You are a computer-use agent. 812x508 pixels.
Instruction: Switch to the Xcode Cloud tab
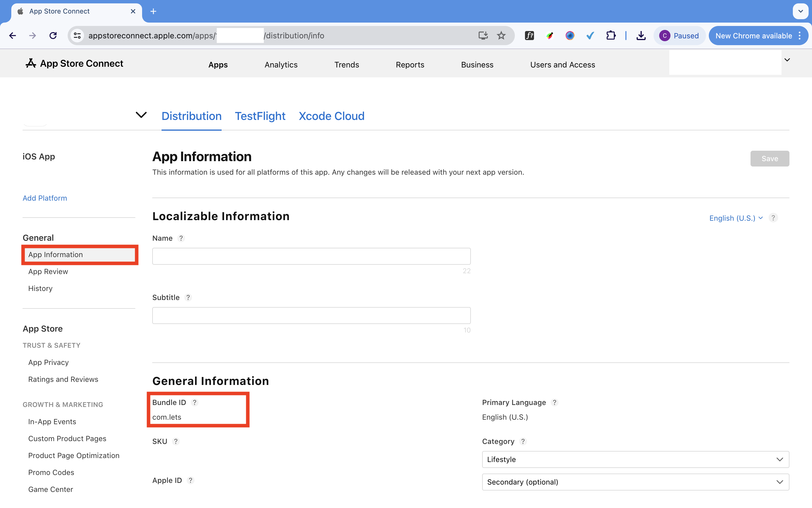point(332,116)
